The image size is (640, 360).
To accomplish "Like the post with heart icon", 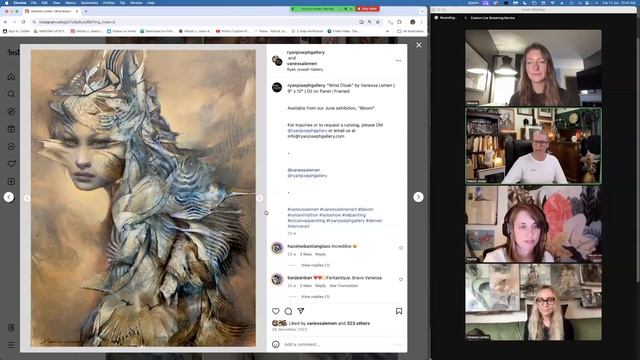I will click(x=276, y=311).
